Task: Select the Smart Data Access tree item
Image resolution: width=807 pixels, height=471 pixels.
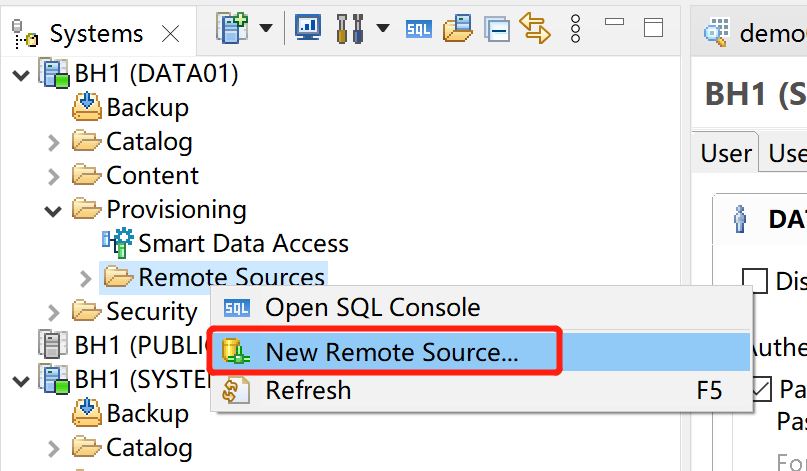Action: [243, 243]
